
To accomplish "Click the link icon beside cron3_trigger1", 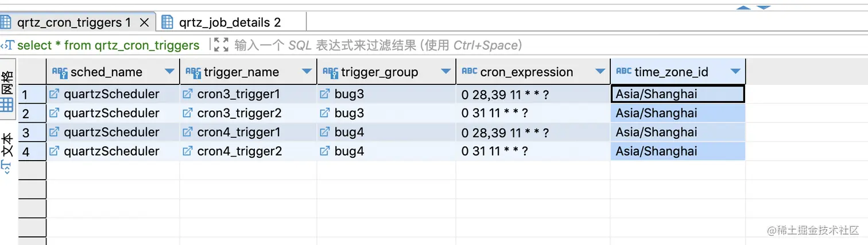I will point(187,94).
